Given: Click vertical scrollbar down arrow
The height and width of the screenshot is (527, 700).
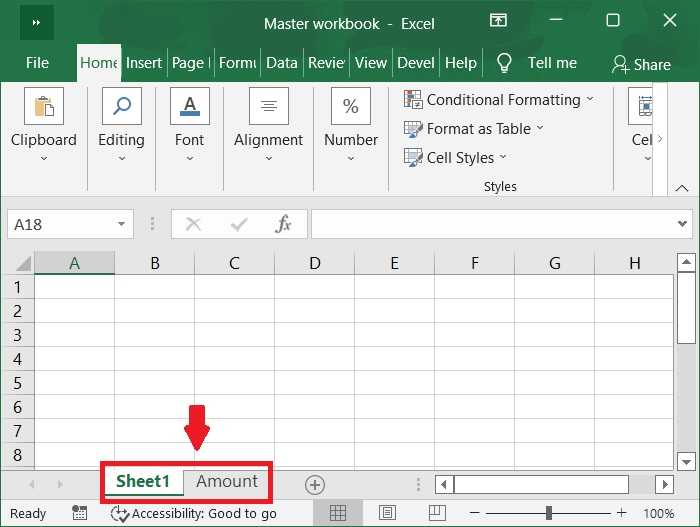Looking at the screenshot, I should [x=686, y=461].
